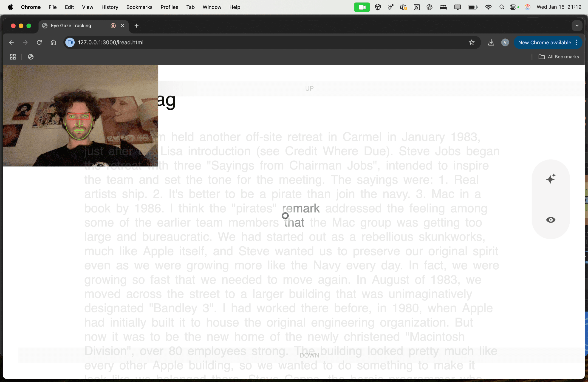Viewport: 588px width, 382px height.
Task: Open the Profiles menu
Action: [170, 7]
